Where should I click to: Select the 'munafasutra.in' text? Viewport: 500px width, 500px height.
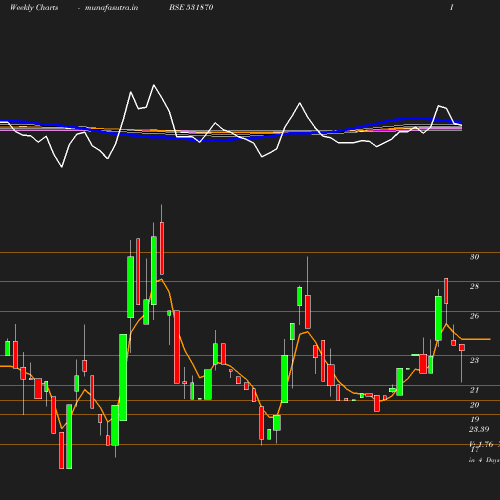point(111,8)
